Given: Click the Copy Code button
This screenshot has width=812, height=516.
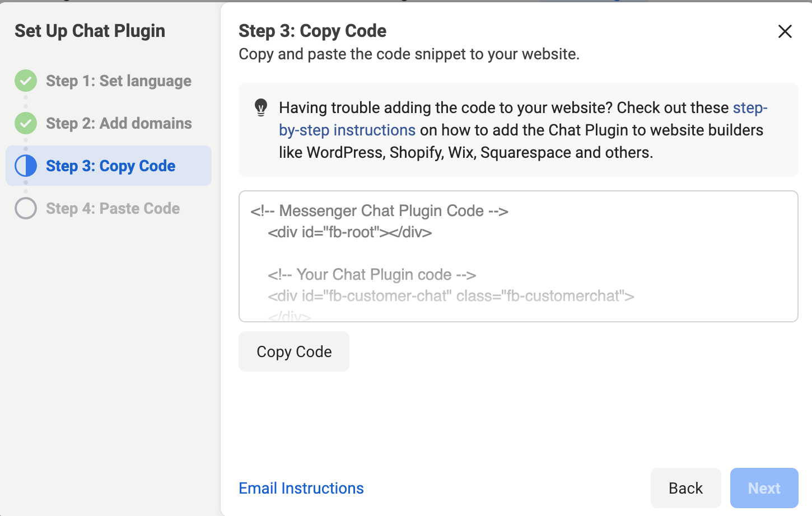Looking at the screenshot, I should 294,351.
